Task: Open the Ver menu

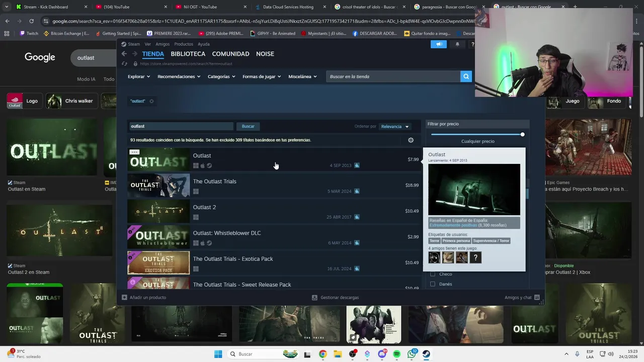Action: (147, 44)
